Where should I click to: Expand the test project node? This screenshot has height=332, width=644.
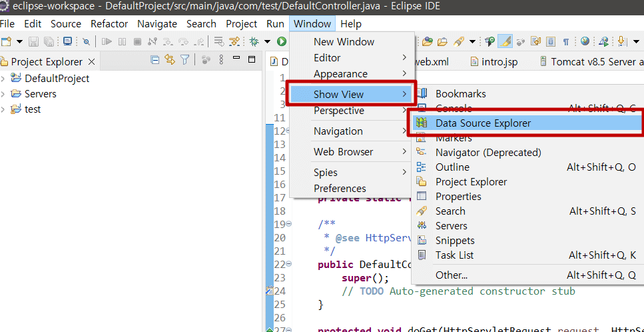point(3,110)
